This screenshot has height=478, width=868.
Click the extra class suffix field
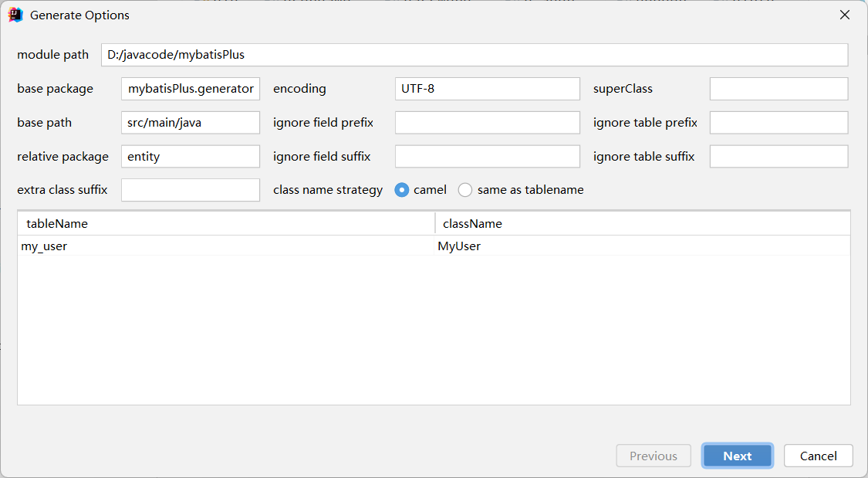click(191, 190)
